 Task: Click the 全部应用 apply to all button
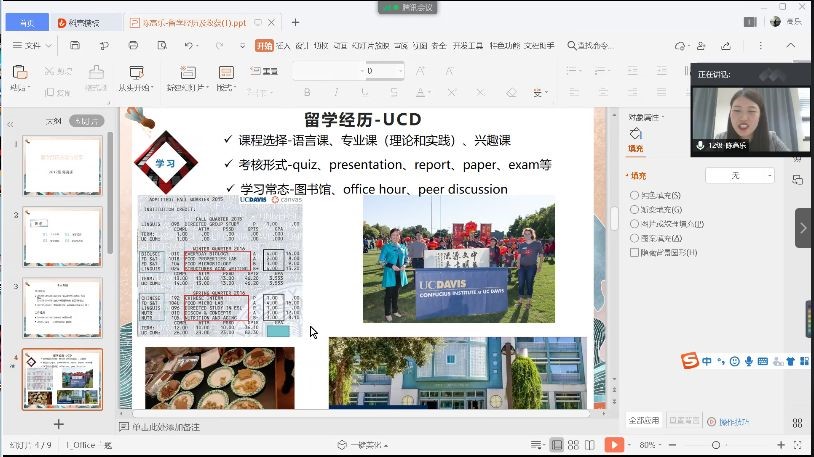(644, 421)
